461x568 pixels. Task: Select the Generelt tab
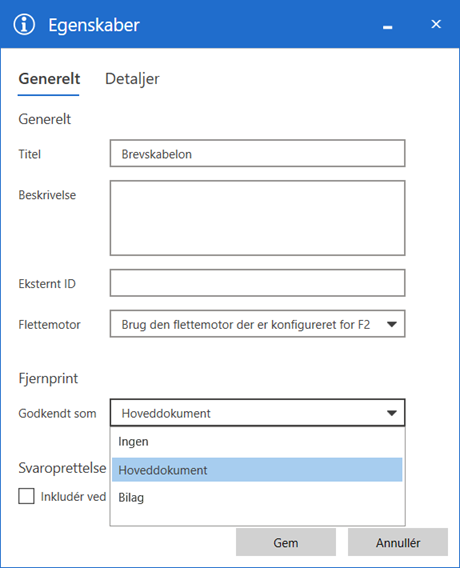coord(49,79)
